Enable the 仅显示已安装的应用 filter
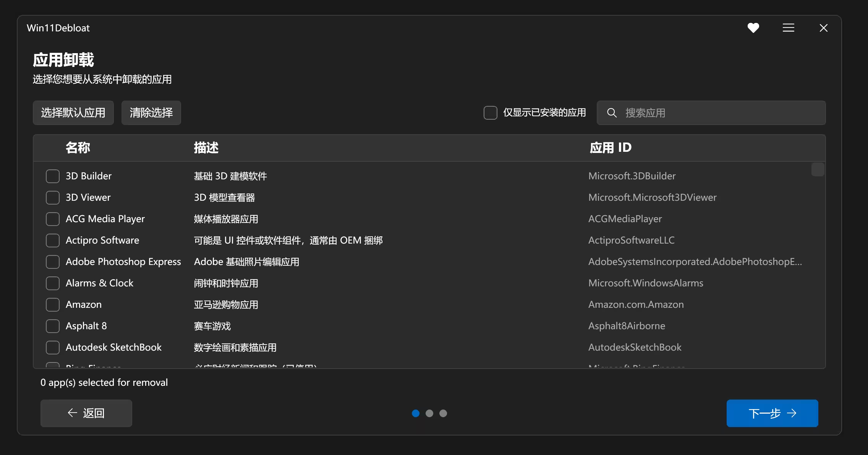868x455 pixels. pyautogui.click(x=490, y=112)
